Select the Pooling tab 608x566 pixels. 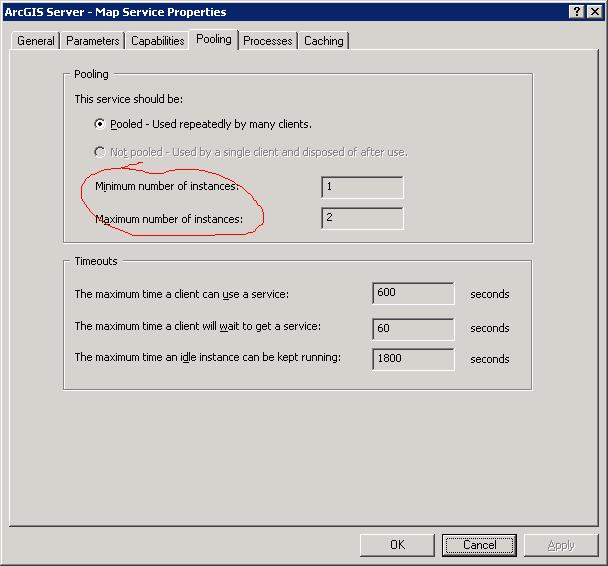tap(213, 39)
